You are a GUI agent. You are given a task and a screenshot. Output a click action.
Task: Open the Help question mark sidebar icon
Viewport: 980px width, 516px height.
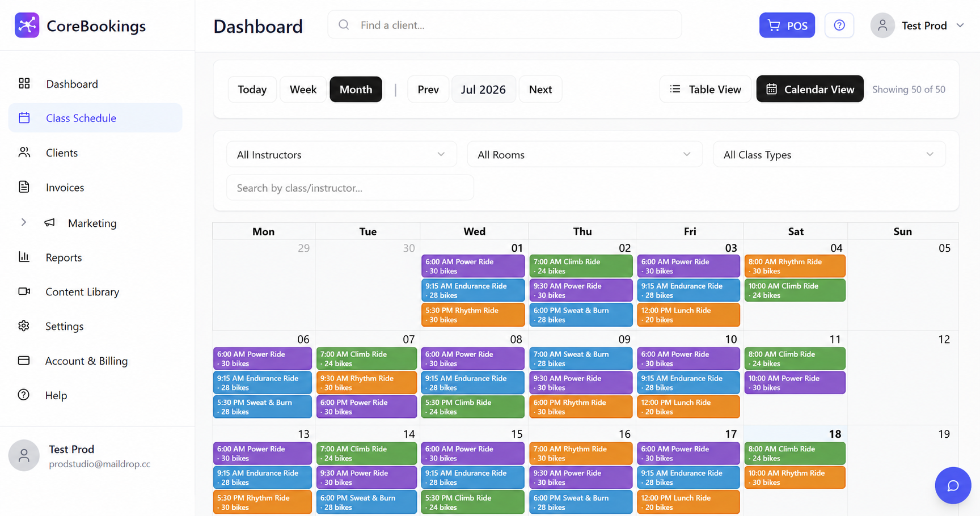[24, 395]
